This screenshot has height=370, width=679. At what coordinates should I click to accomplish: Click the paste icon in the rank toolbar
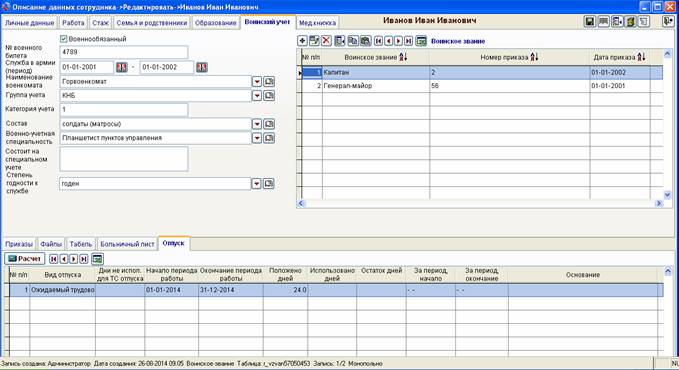pos(365,41)
